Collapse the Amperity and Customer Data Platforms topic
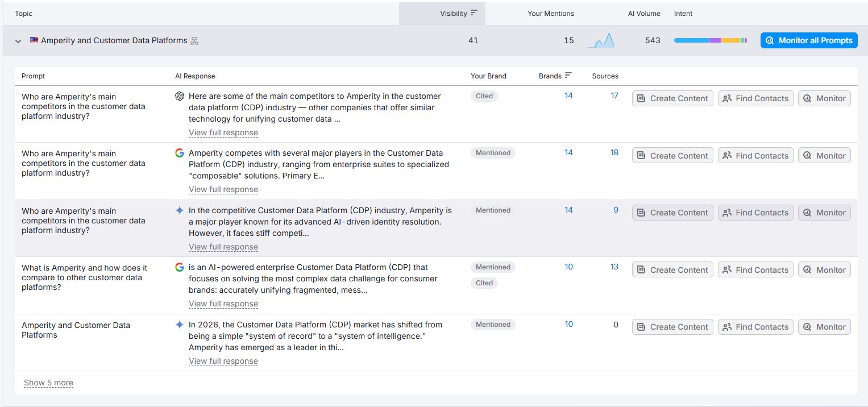The image size is (868, 407). pos(18,41)
